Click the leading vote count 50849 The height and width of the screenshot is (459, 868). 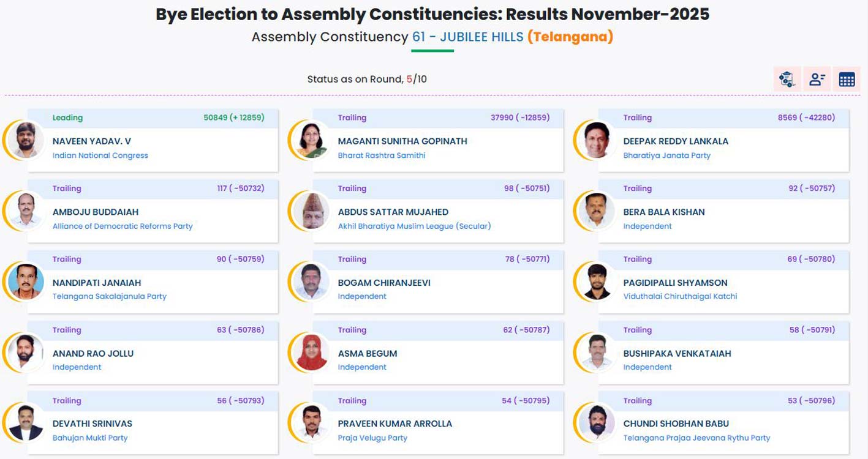coord(213,117)
